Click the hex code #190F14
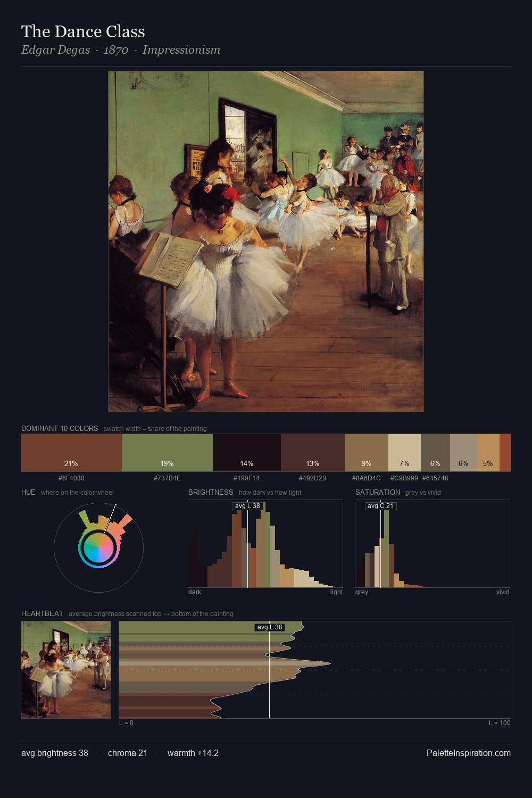 coord(246,478)
